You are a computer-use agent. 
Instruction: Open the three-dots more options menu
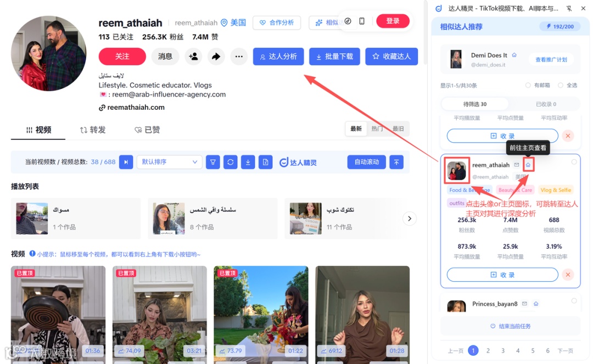click(x=239, y=57)
